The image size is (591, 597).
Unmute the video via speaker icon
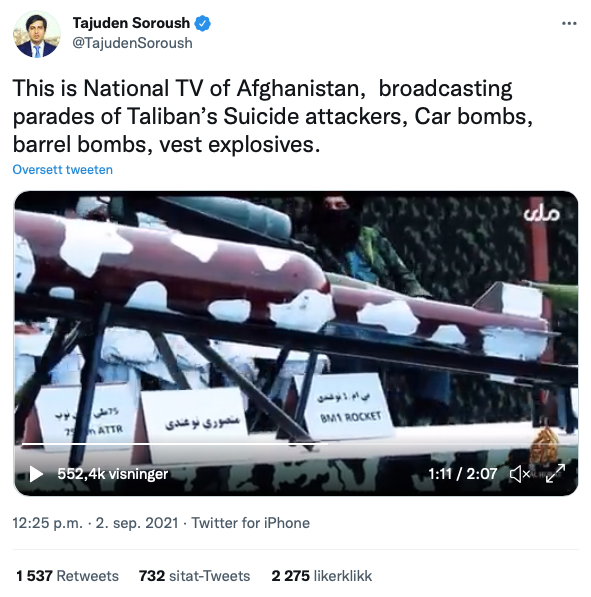[x=519, y=474]
